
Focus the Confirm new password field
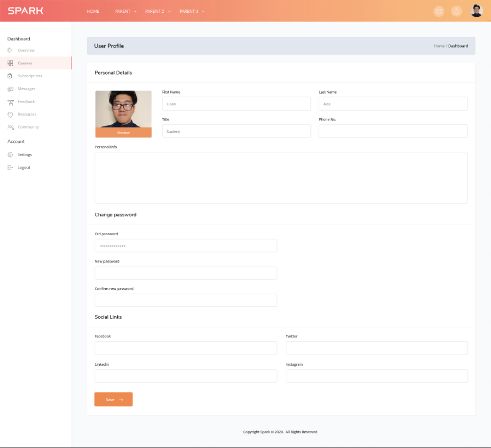pyautogui.click(x=186, y=300)
